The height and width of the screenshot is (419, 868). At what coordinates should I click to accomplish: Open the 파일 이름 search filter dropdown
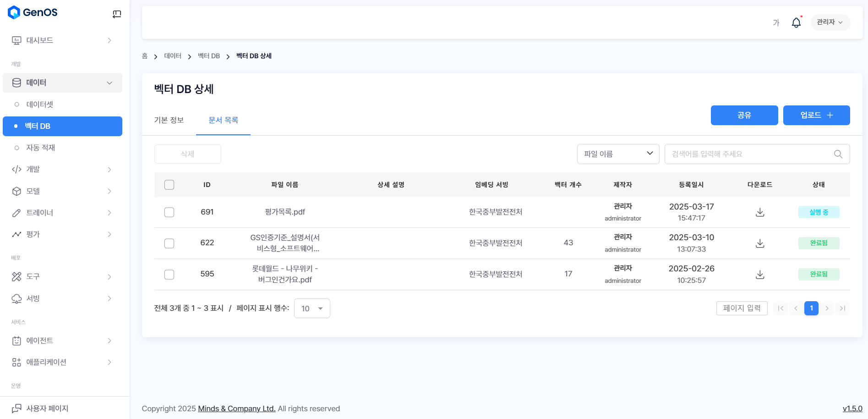pyautogui.click(x=617, y=154)
